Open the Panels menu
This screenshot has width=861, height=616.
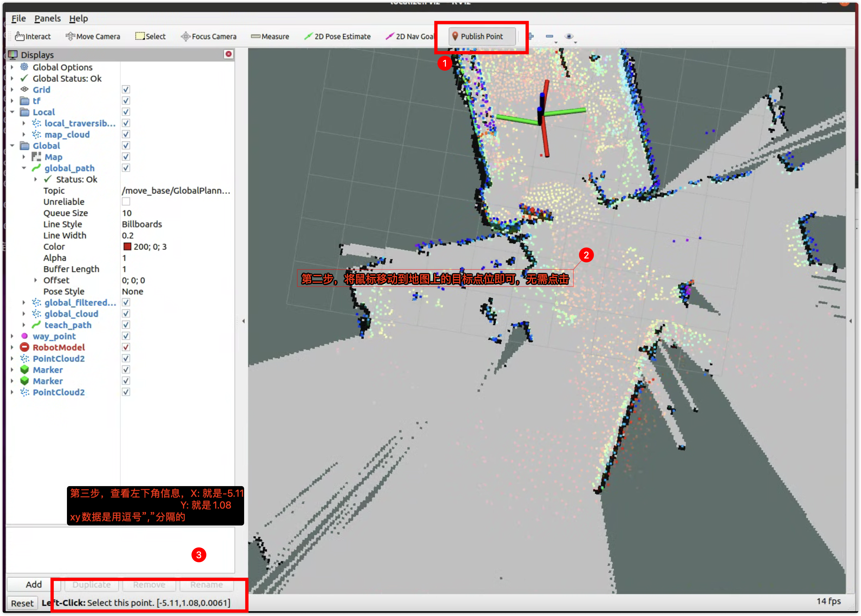pyautogui.click(x=48, y=18)
